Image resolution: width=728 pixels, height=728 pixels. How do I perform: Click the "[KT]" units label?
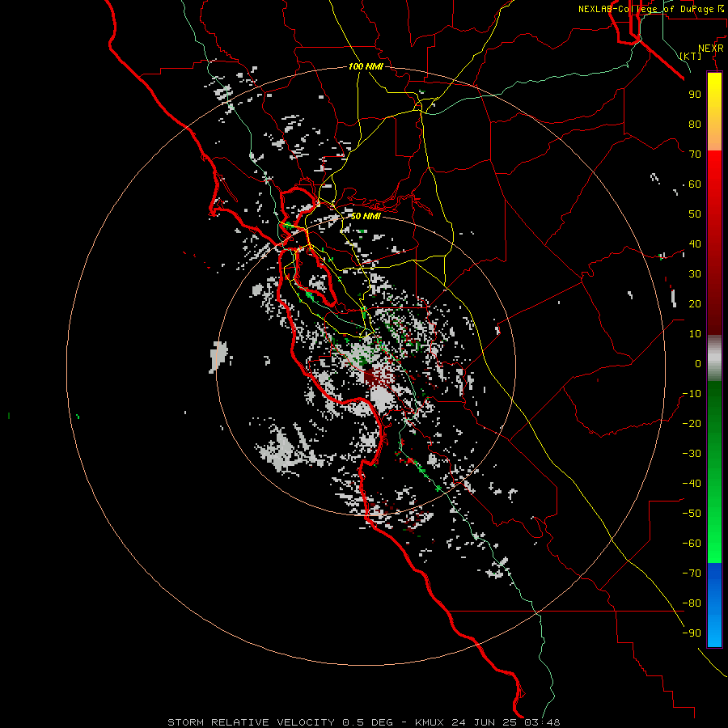point(690,56)
